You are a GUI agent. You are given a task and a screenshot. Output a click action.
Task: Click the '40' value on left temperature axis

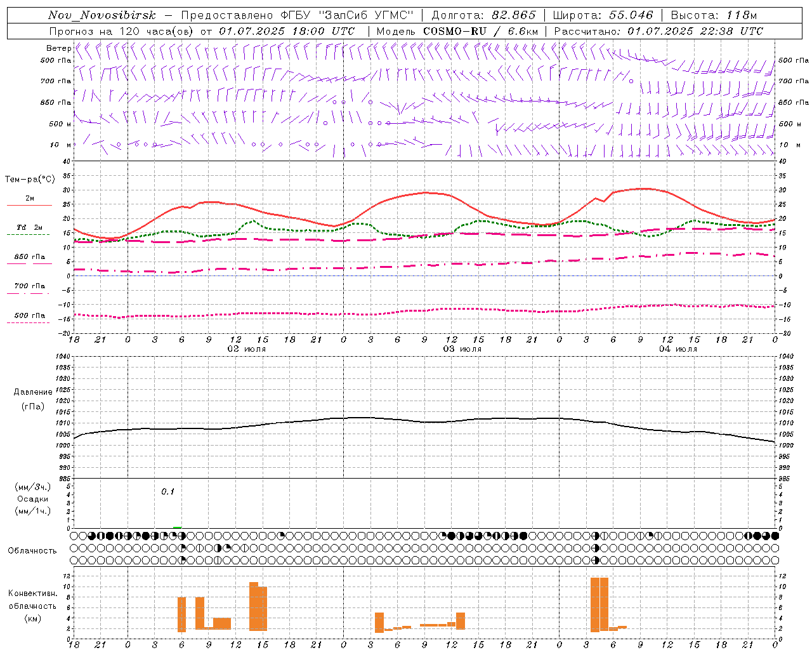[x=66, y=161]
